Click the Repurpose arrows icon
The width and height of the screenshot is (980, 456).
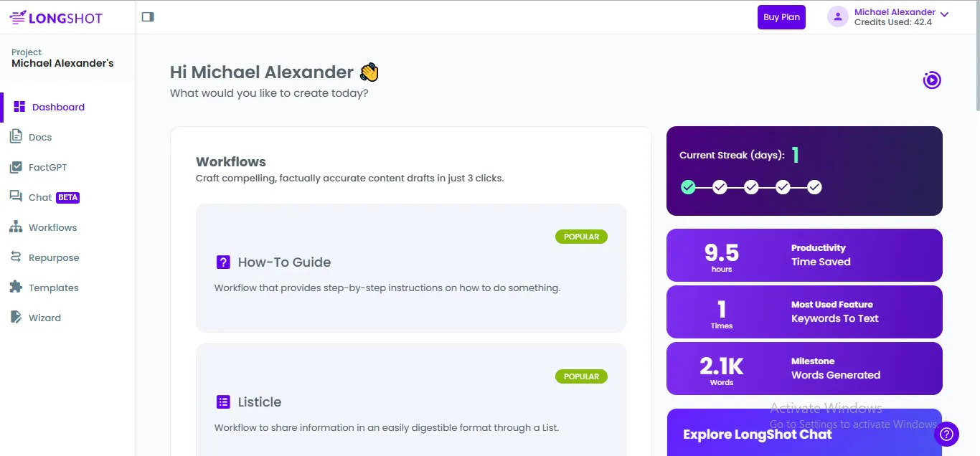pyautogui.click(x=16, y=257)
